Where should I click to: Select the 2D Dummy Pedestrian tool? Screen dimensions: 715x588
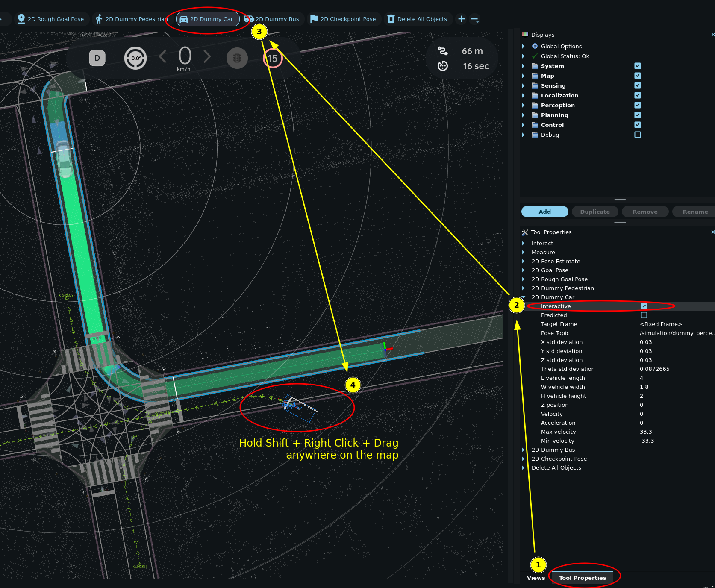coord(131,19)
